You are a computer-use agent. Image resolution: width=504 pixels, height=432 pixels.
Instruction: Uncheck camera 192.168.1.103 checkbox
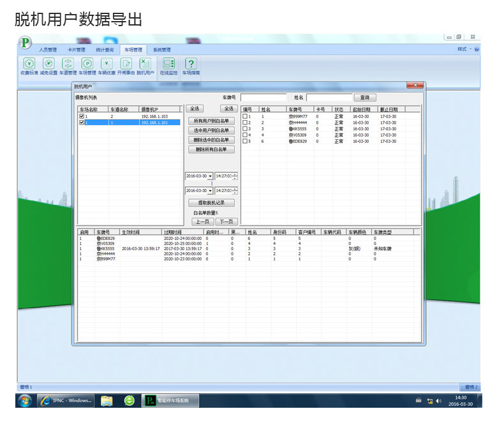81,117
